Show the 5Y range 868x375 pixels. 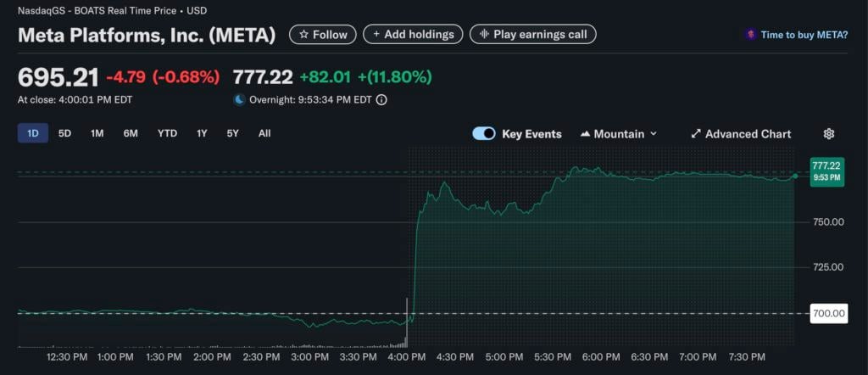point(232,133)
